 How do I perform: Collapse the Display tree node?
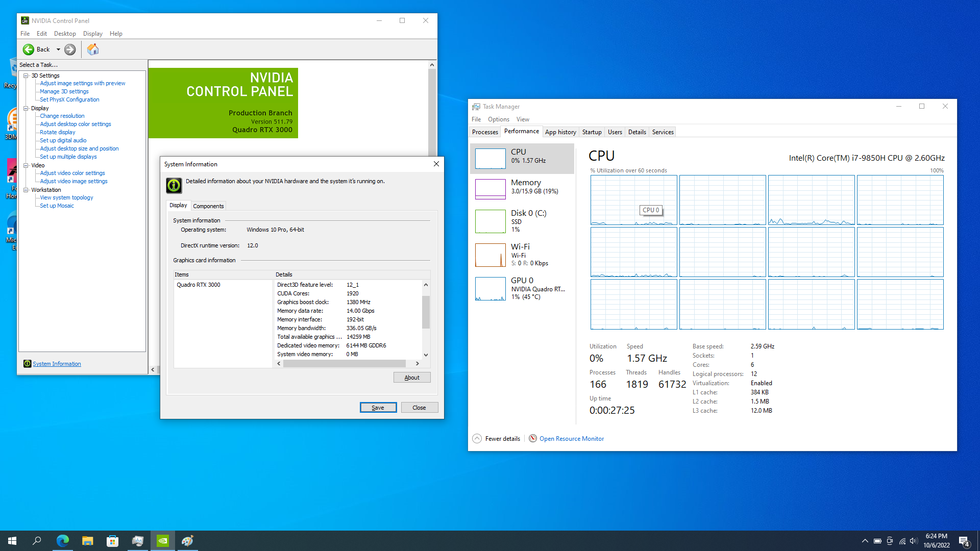[x=26, y=108]
